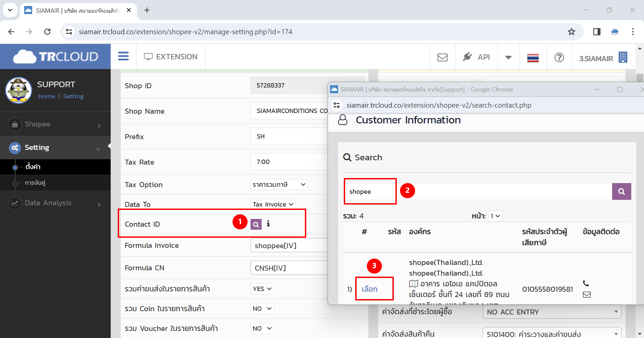Switch language via Thai flag icon
Viewport: 644px width, 338px height.
[x=533, y=58]
